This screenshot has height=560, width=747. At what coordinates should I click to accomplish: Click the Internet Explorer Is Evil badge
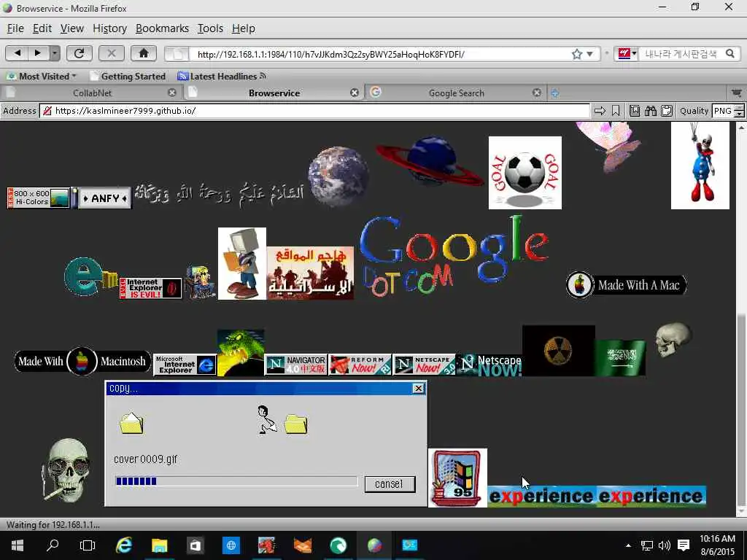pyautogui.click(x=150, y=288)
